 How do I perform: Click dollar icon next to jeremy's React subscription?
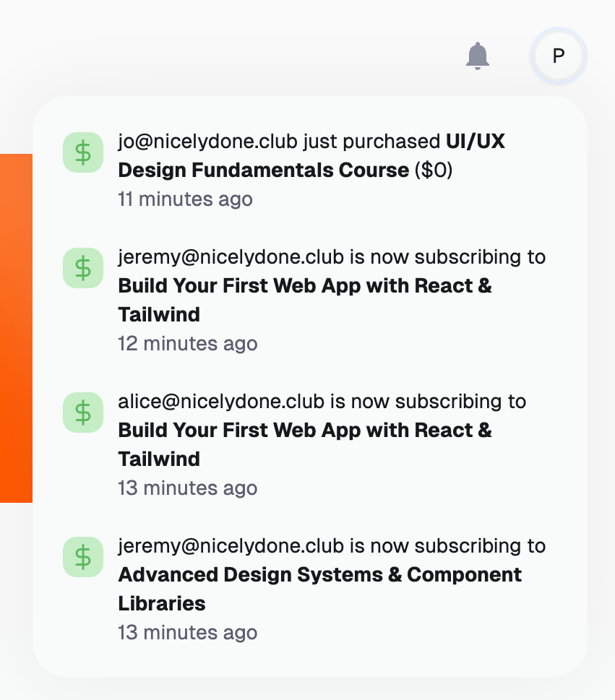84,268
